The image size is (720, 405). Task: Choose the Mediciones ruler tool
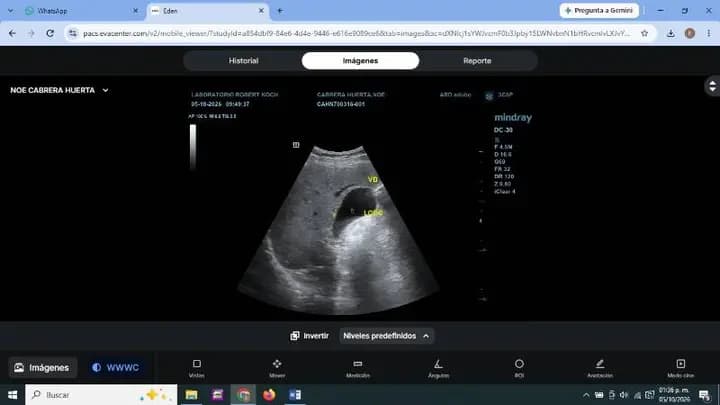[358, 368]
